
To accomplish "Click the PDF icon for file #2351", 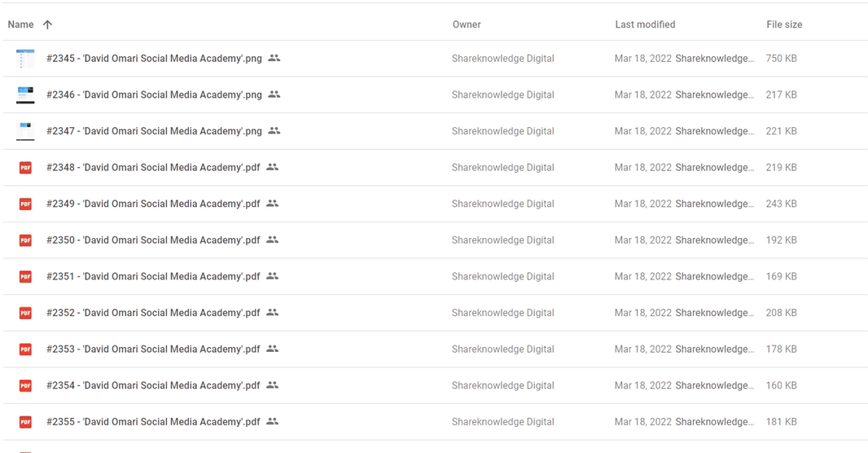I will [x=25, y=276].
